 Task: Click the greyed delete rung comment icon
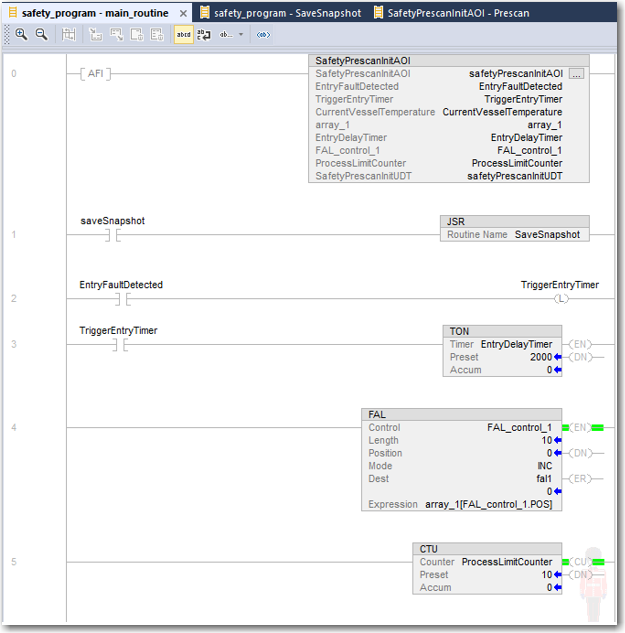click(157, 34)
